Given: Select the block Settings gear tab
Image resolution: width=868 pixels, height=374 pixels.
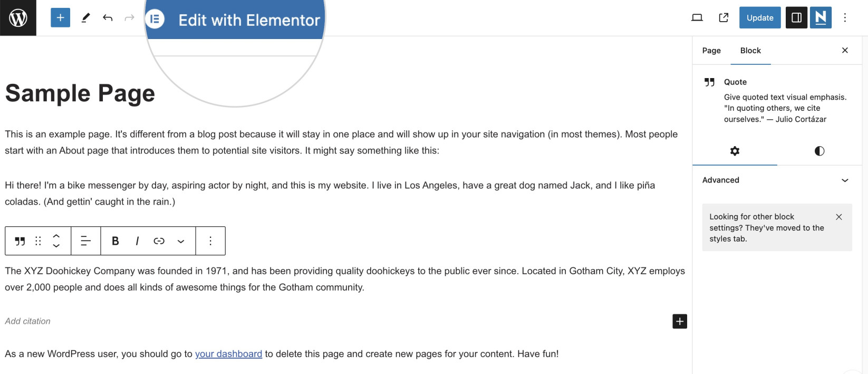Looking at the screenshot, I should 735,151.
